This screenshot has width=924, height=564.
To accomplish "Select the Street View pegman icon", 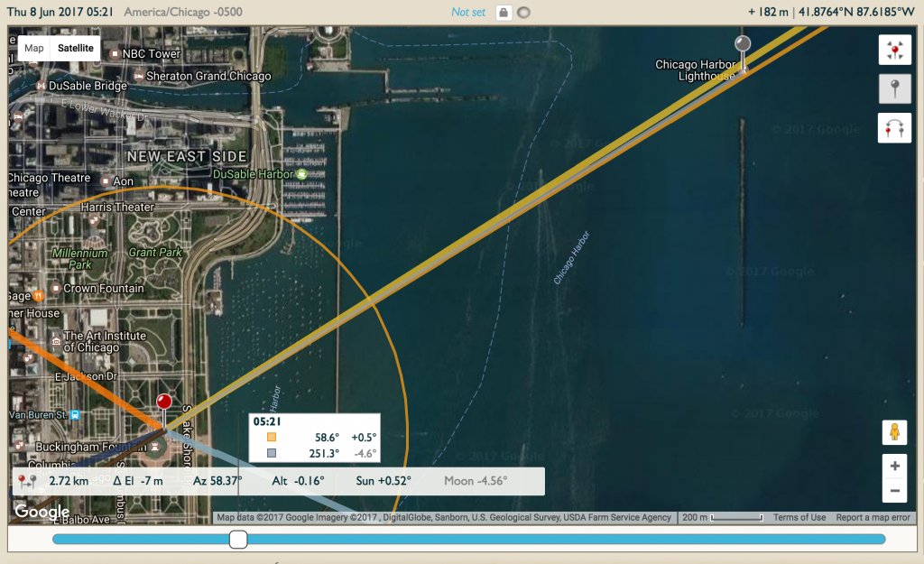I will (894, 432).
